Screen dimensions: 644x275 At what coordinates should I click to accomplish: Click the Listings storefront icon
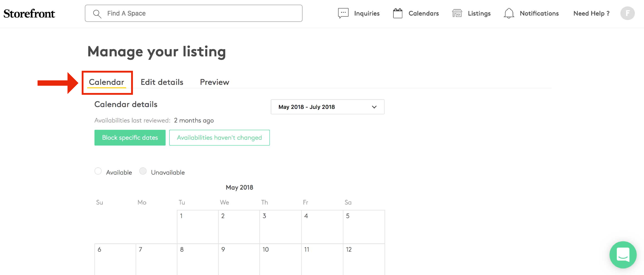click(457, 13)
